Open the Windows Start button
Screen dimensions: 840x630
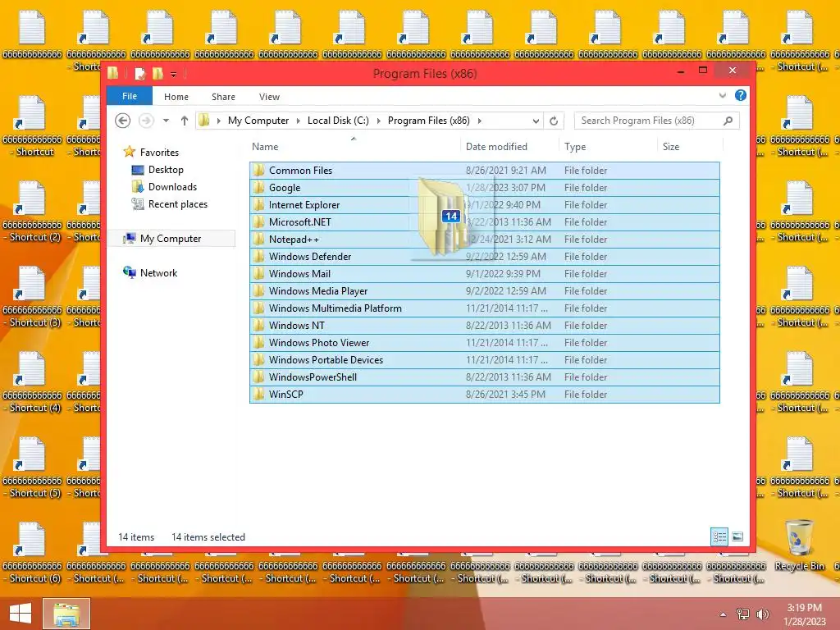pos(21,614)
